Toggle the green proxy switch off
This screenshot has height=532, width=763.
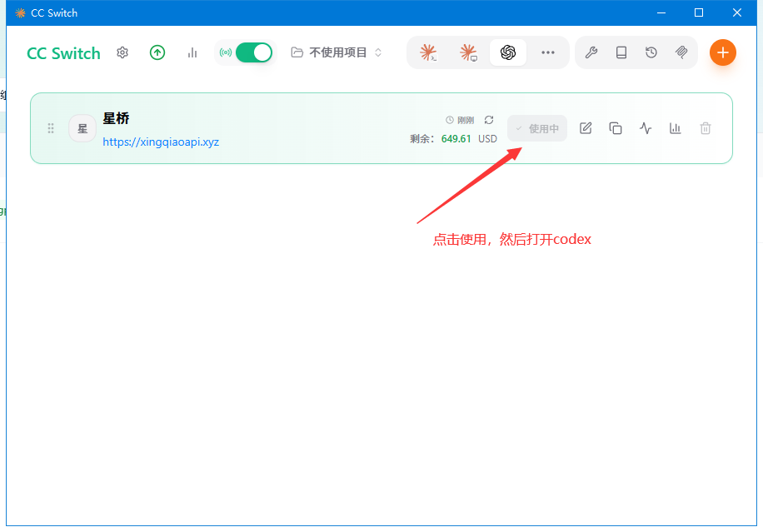253,52
